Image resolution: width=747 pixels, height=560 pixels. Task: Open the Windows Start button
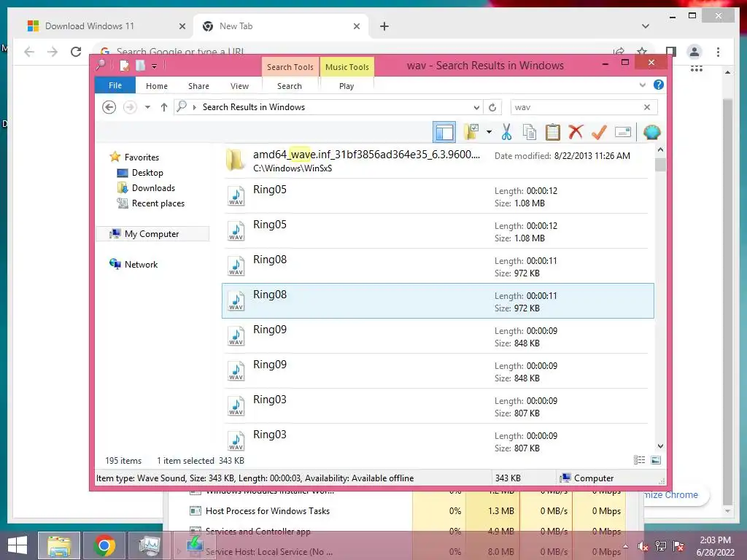[18, 545]
